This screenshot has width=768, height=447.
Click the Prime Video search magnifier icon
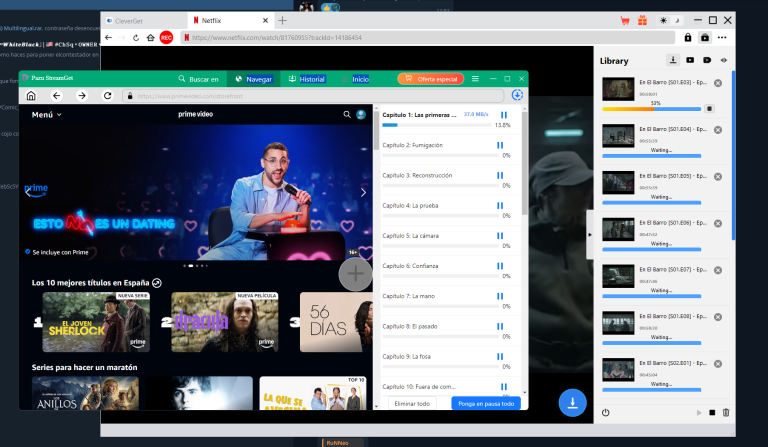click(347, 115)
